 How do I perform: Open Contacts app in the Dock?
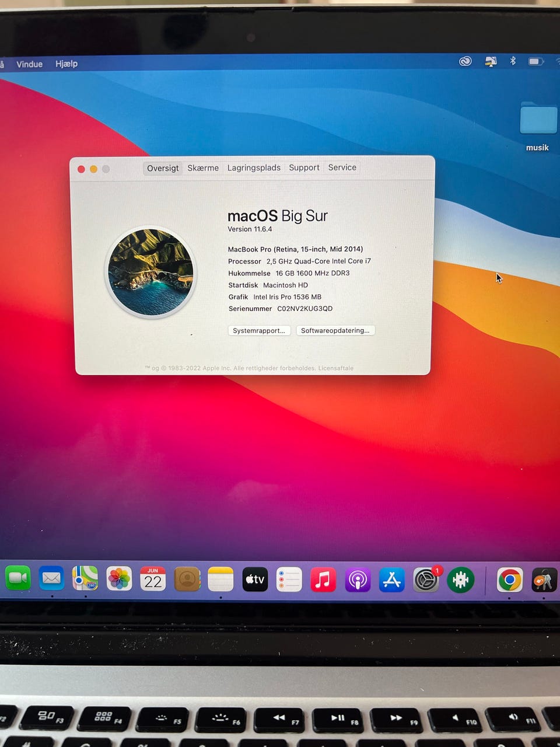coord(187,579)
